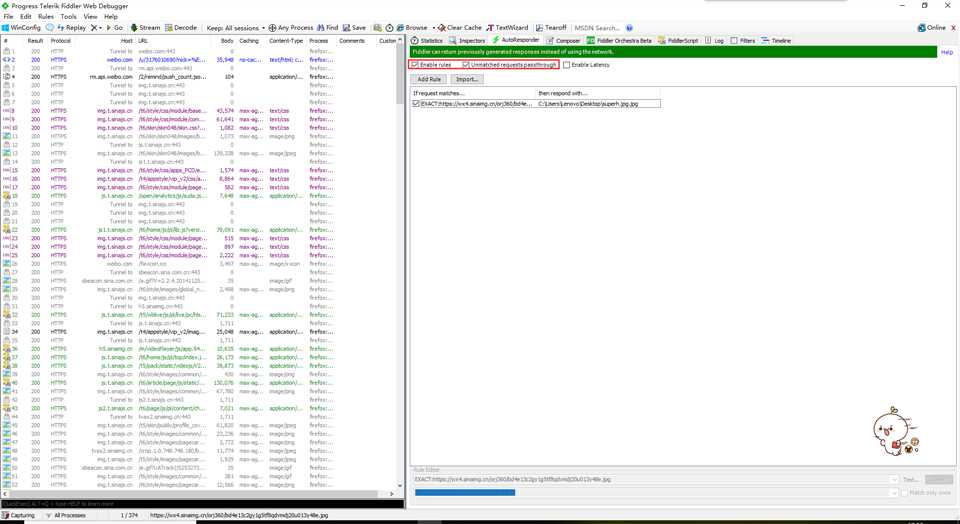Open the TextWizard tool
This screenshot has width=960, height=524.
click(507, 28)
